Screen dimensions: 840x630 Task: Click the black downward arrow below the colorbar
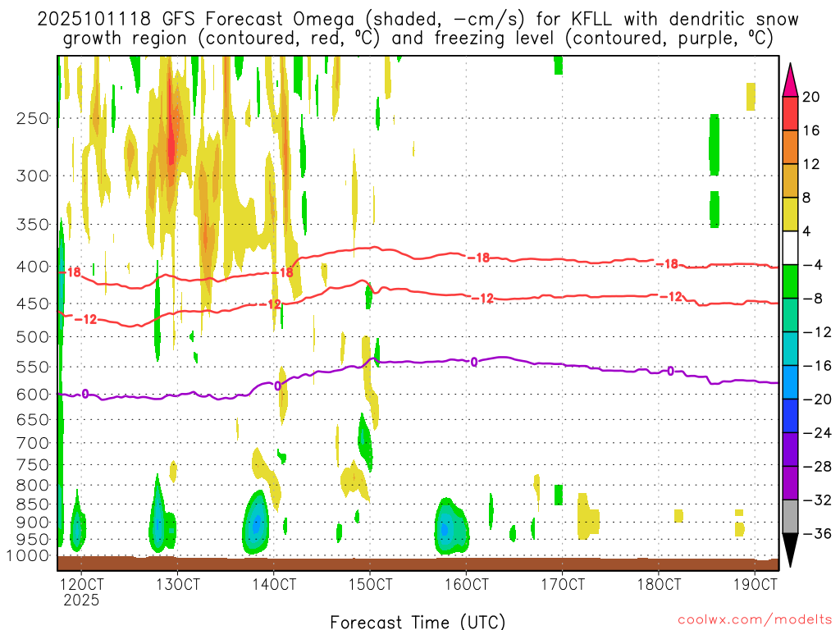[x=790, y=550]
